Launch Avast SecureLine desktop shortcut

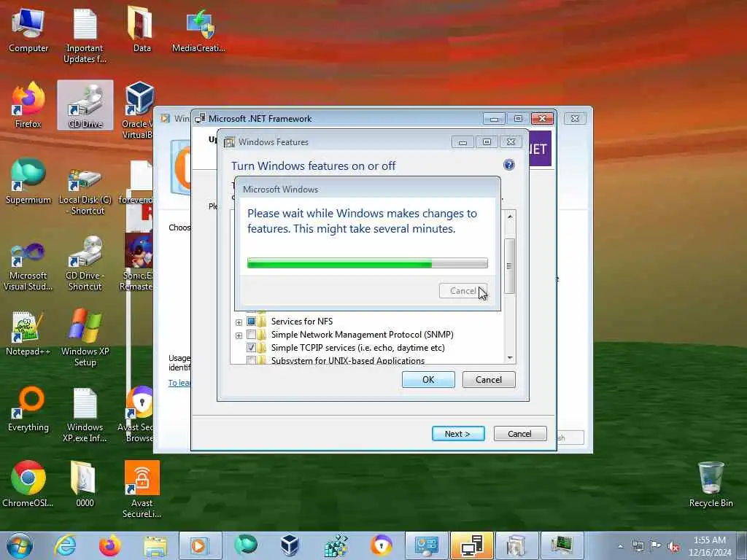click(142, 489)
